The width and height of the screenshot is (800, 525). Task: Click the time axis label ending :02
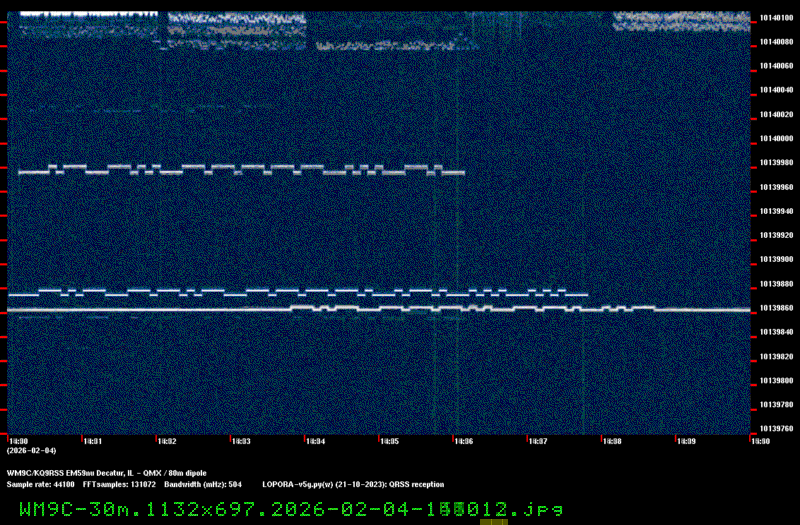167,441
